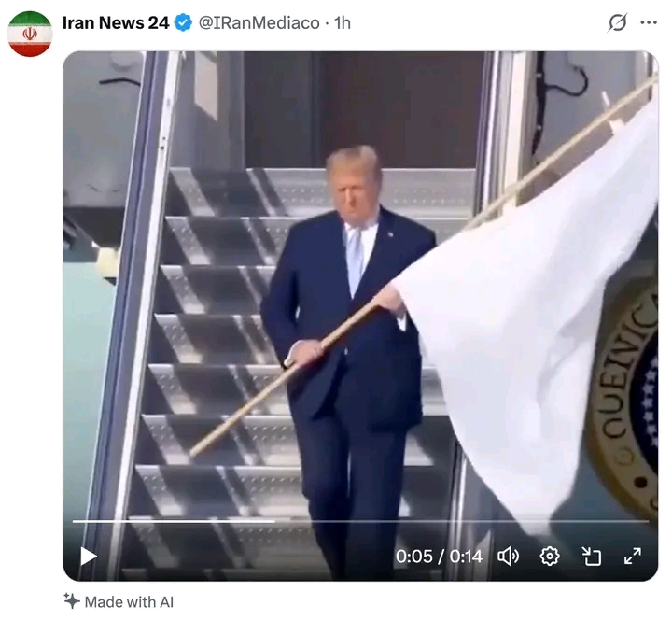672x620 pixels.
Task: Expand video to fullscreen
Action: pyautogui.click(x=633, y=557)
